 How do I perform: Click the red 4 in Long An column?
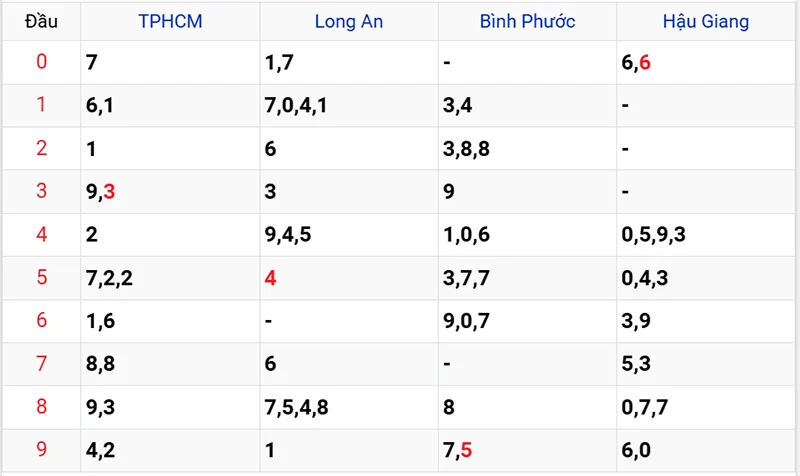point(270,278)
